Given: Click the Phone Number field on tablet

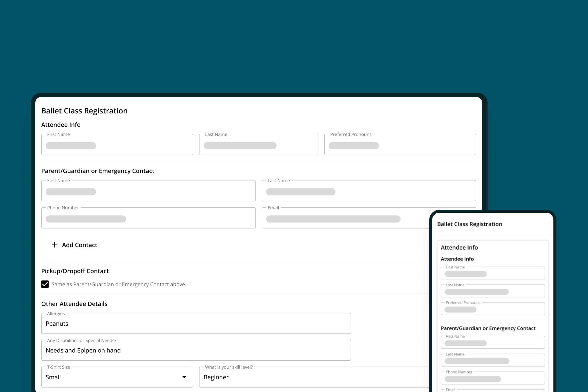Looking at the screenshot, I should 148,218.
